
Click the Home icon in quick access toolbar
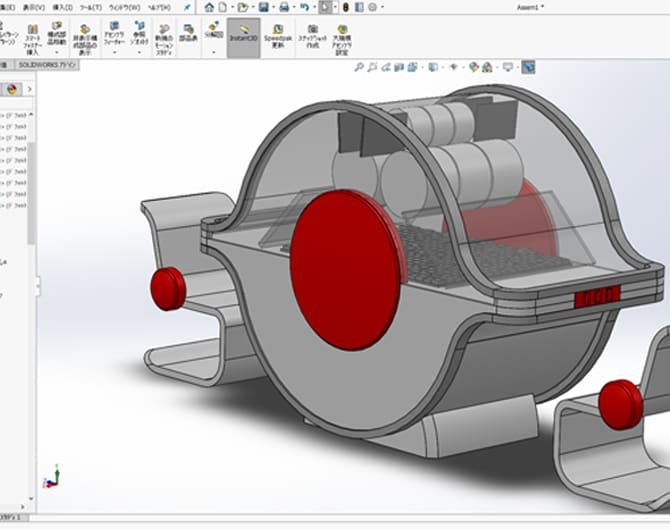tap(209, 7)
